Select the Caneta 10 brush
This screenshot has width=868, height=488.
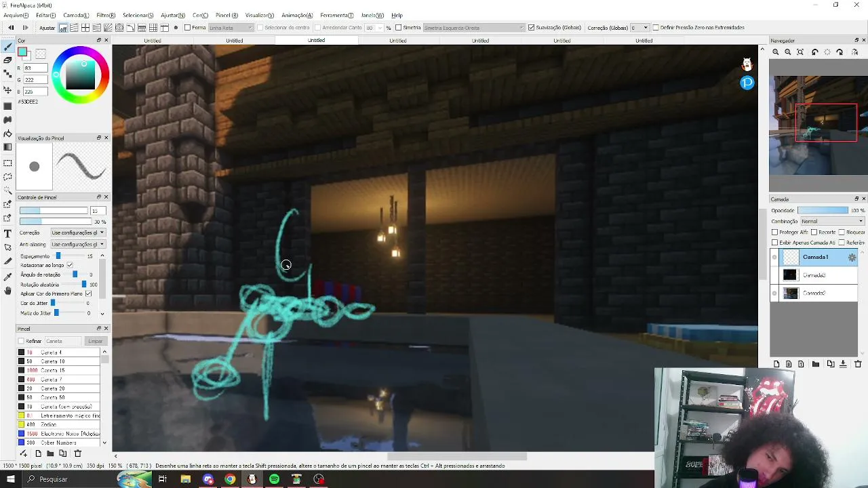tap(58, 361)
